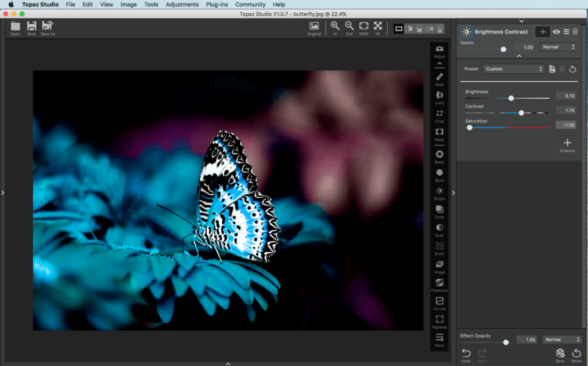Edit the Contrast value field 1.75
Screen dimensions: 588x366
567,110
